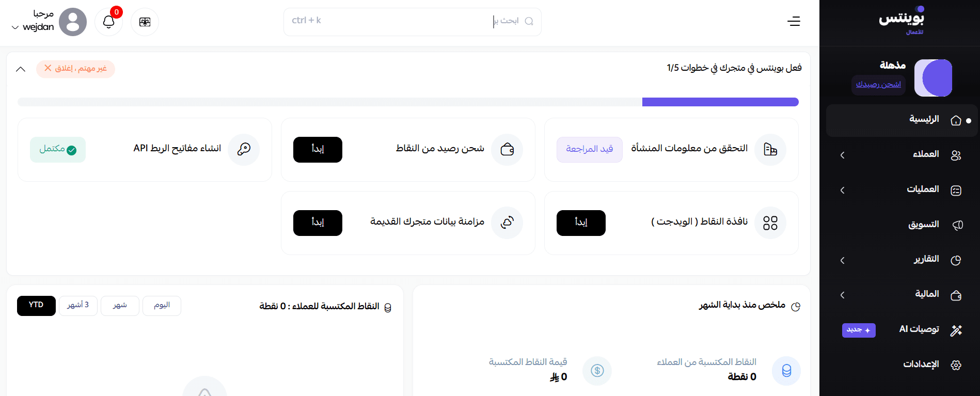Click the ملخص منذ بداية الشهر heading
Screen dimensions: 980x396
742,305
